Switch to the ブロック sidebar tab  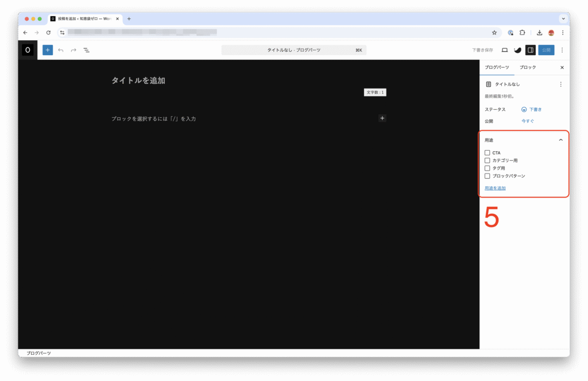528,68
